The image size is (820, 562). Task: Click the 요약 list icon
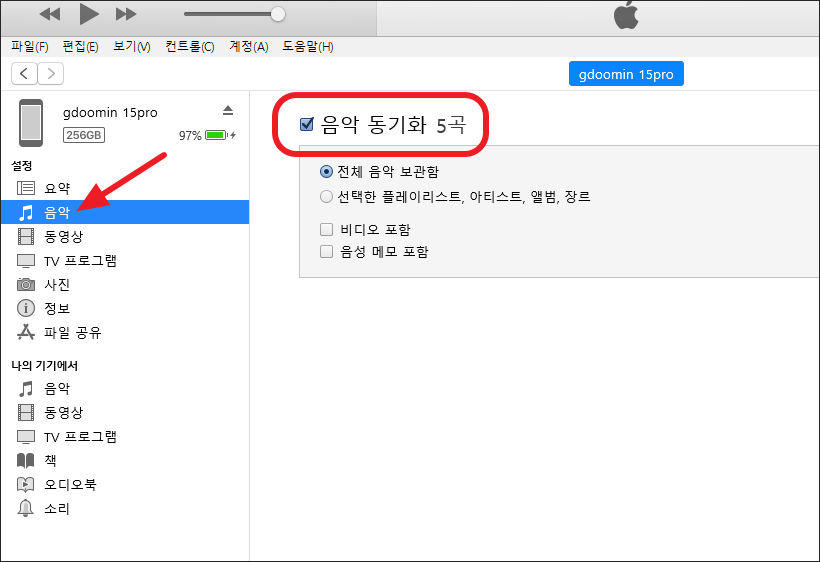26,188
